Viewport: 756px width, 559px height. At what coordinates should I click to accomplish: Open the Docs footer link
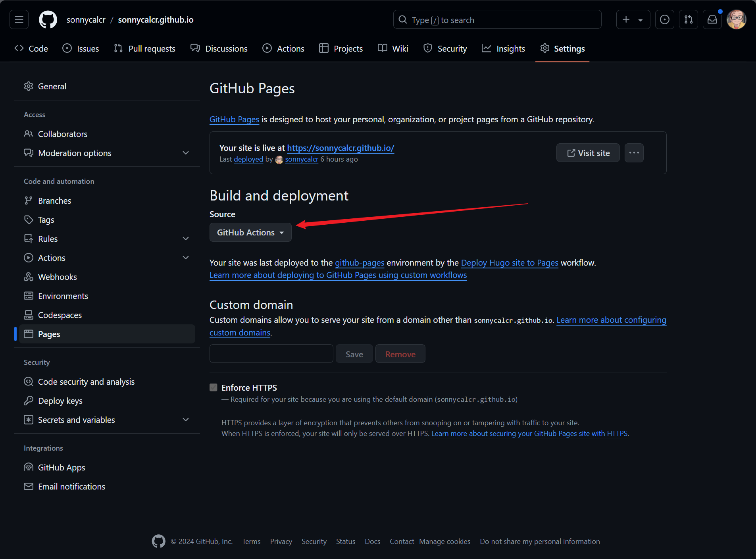pyautogui.click(x=373, y=542)
